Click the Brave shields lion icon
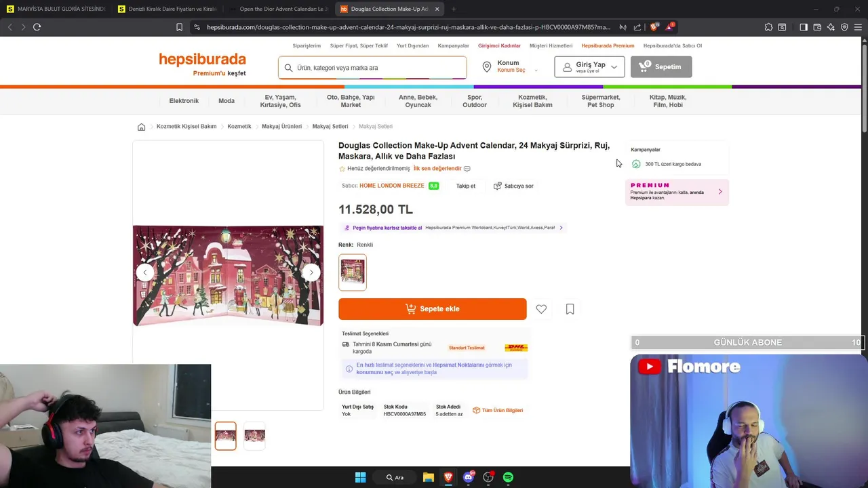The width and height of the screenshot is (868, 488). (654, 27)
